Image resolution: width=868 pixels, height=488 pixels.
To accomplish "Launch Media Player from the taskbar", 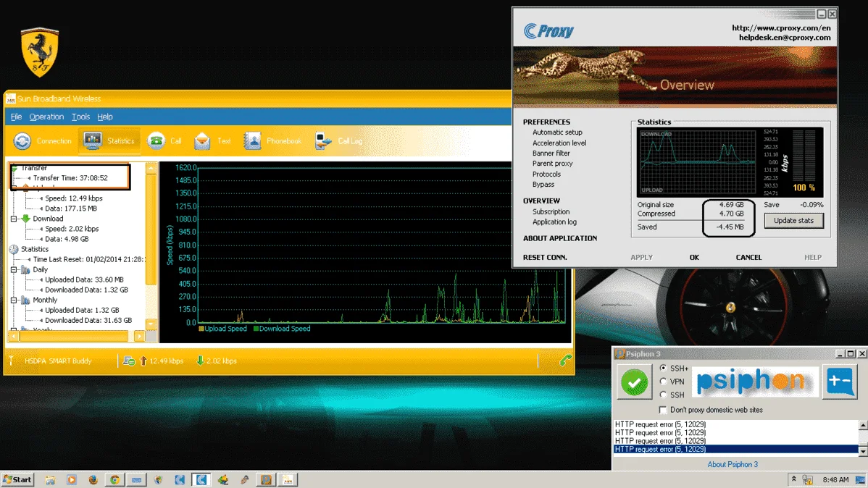I will [x=72, y=480].
